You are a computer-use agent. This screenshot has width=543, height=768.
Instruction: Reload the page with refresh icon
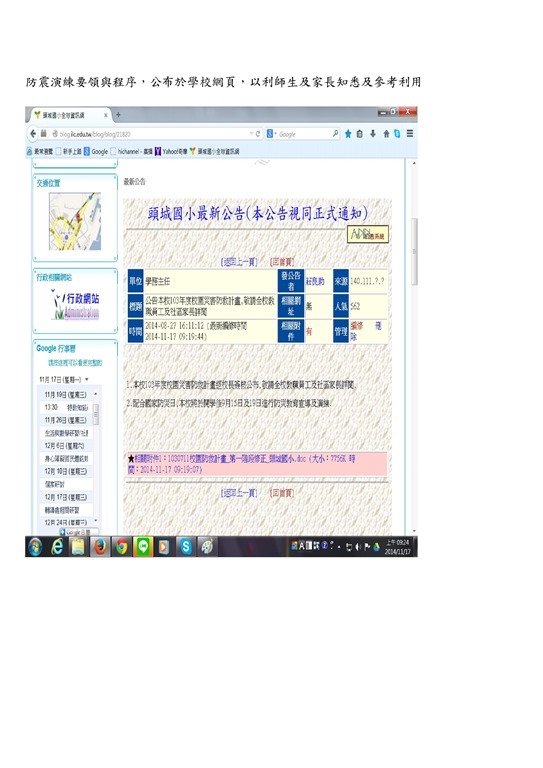(258, 134)
